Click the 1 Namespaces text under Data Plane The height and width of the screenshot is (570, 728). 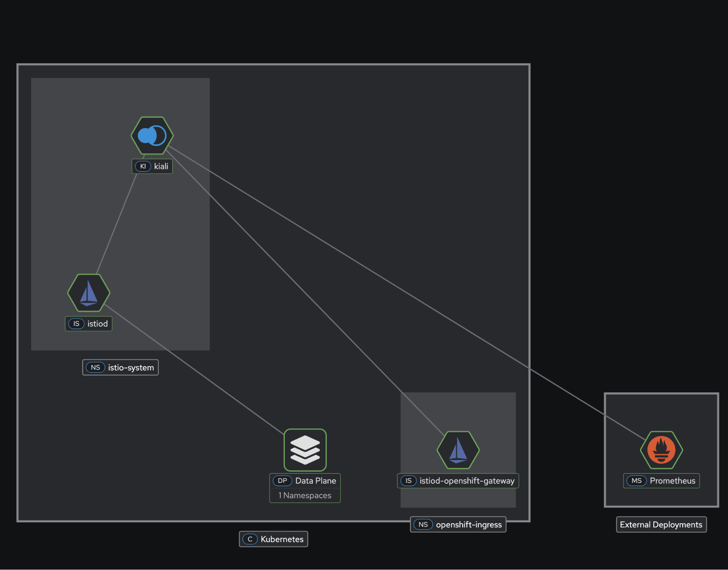tap(305, 496)
